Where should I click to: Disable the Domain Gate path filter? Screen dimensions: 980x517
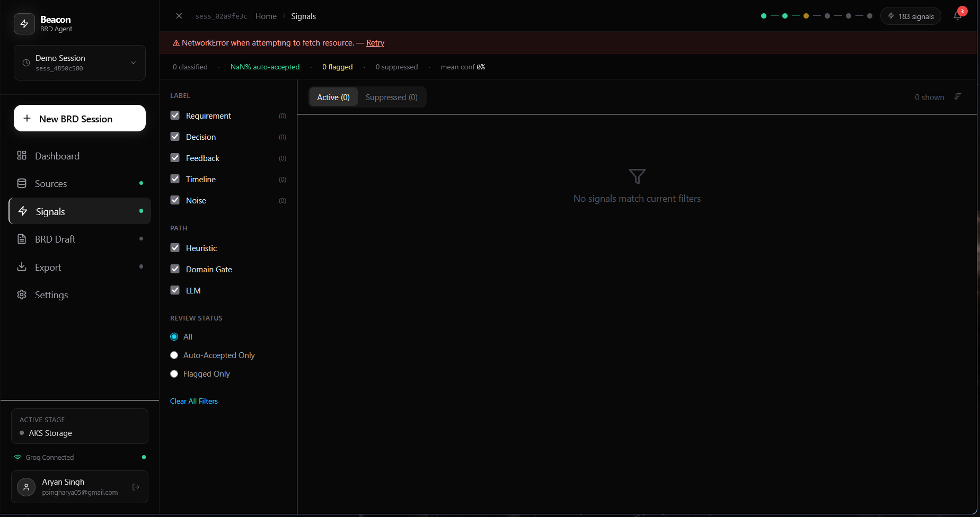(x=175, y=269)
